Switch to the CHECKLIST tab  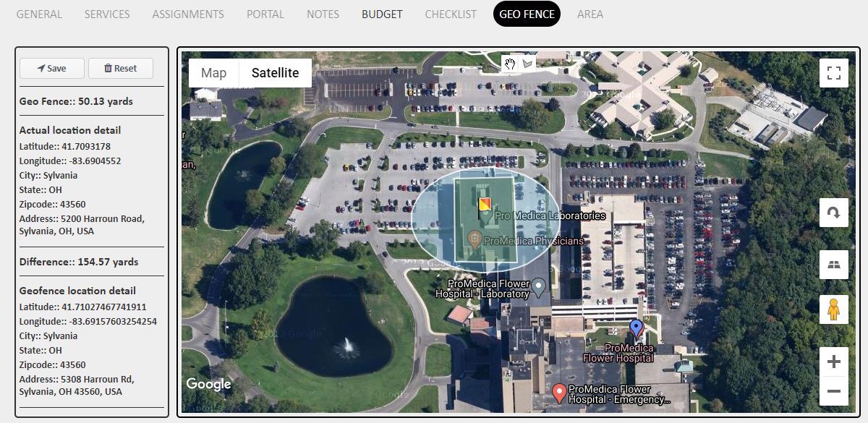(451, 14)
